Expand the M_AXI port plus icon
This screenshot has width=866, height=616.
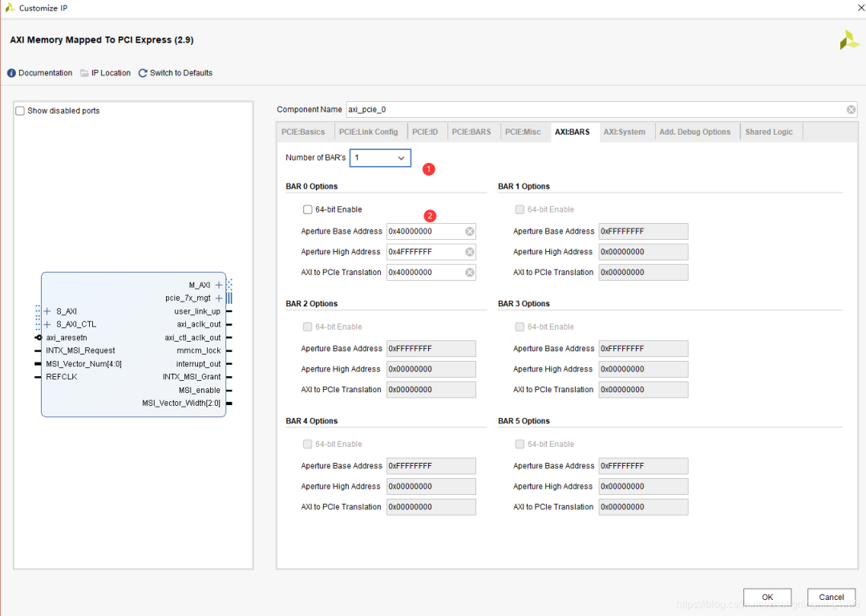coord(219,285)
